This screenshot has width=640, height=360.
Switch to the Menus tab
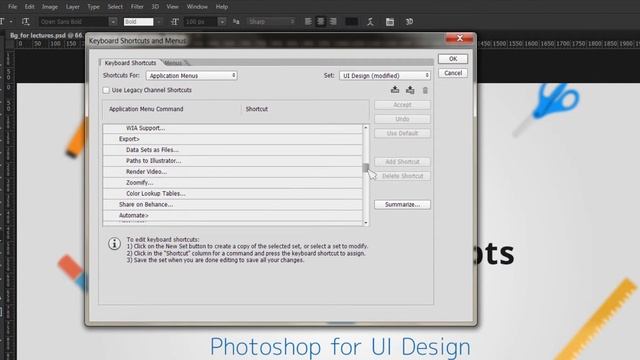pos(174,63)
